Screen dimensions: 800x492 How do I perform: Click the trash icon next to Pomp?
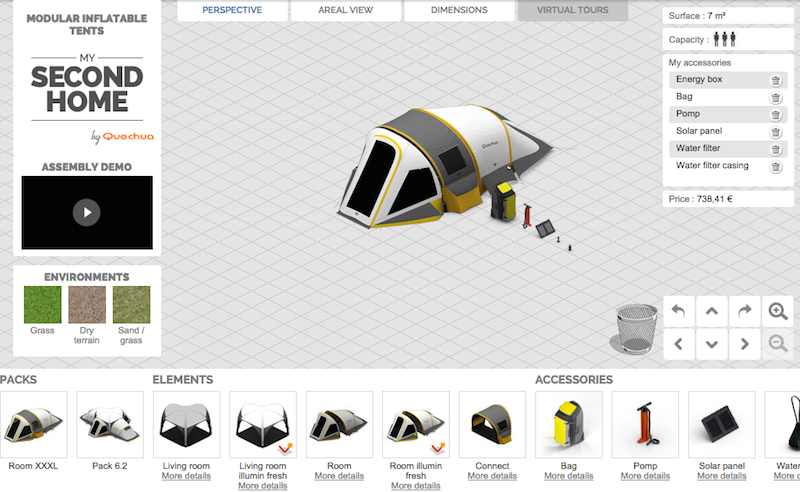(776, 115)
